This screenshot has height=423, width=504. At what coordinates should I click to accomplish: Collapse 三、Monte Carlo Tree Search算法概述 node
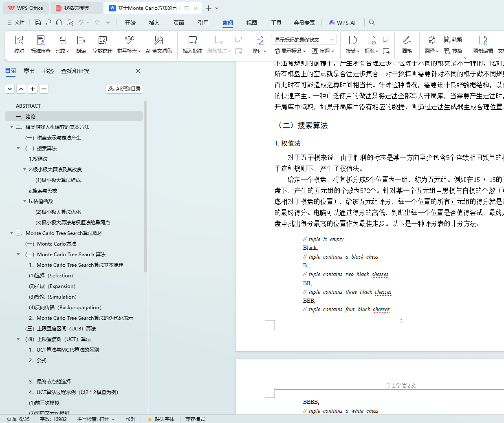pyautogui.click(x=11, y=233)
